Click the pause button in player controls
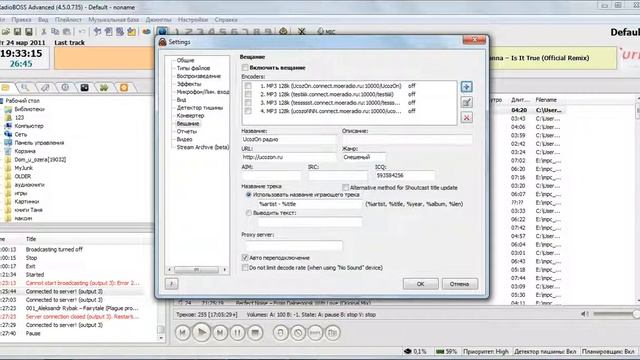Screen dimensions: 640x360 tap(237, 333)
